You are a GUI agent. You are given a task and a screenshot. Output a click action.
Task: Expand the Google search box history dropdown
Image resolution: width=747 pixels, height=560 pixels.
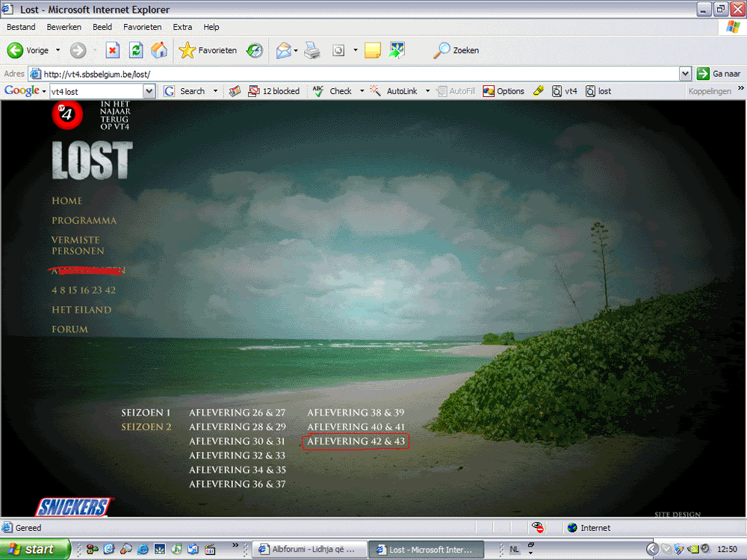click(149, 91)
